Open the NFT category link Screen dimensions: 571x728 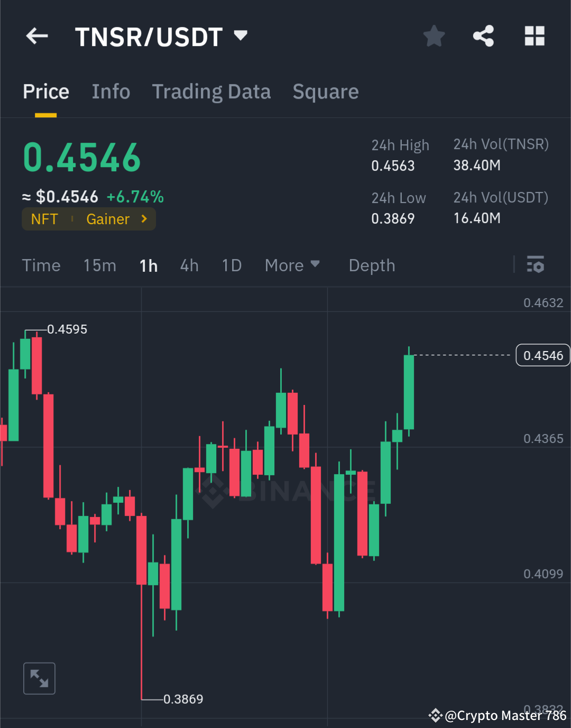[44, 219]
